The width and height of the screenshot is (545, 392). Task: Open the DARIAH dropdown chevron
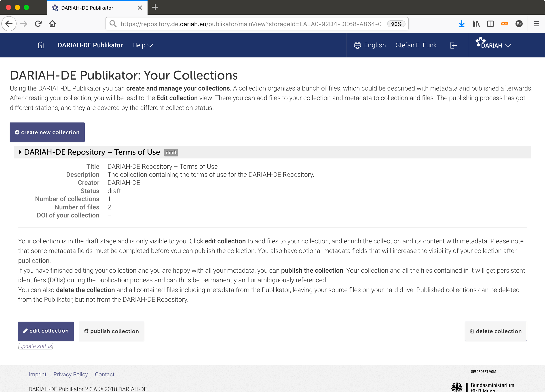pyautogui.click(x=508, y=46)
